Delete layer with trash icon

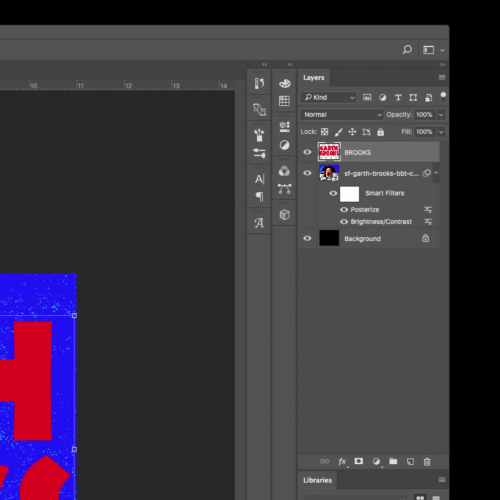pos(427,462)
